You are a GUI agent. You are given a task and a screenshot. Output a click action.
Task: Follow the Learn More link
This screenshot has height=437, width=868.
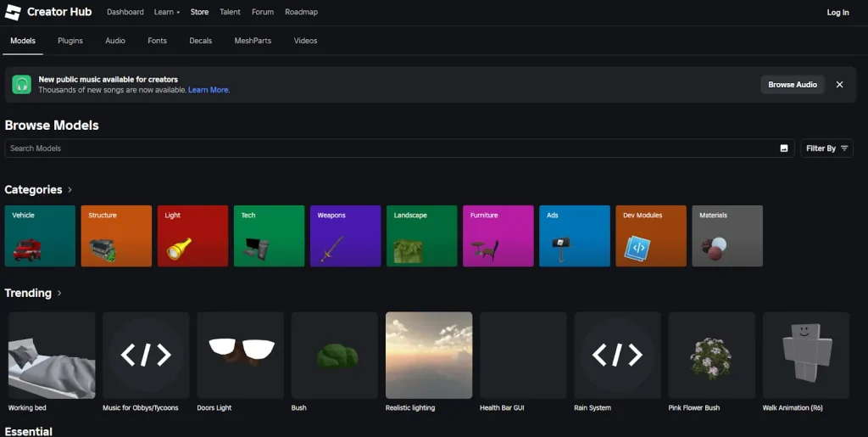pyautogui.click(x=209, y=90)
